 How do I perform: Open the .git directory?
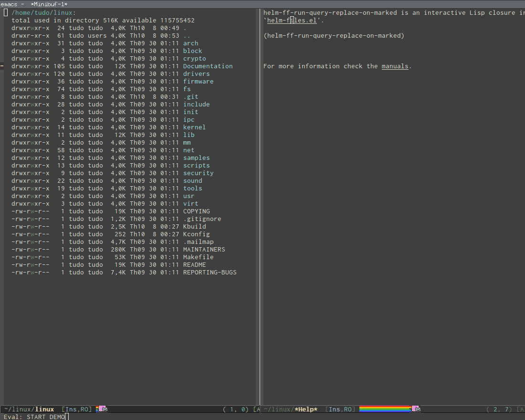(x=190, y=96)
